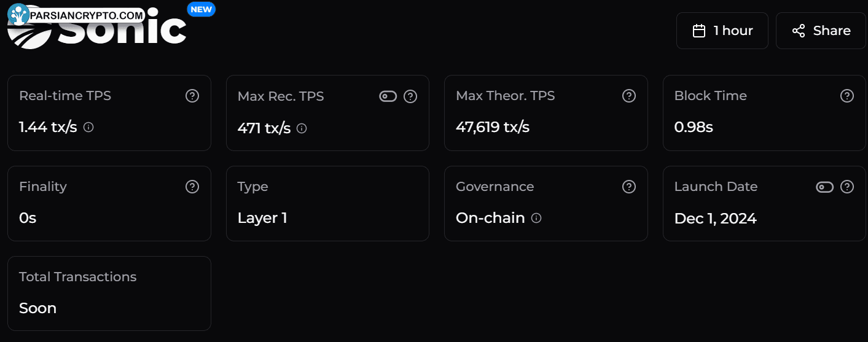This screenshot has height=342, width=868.
Task: Click the Governance question mark icon
Action: tap(628, 187)
